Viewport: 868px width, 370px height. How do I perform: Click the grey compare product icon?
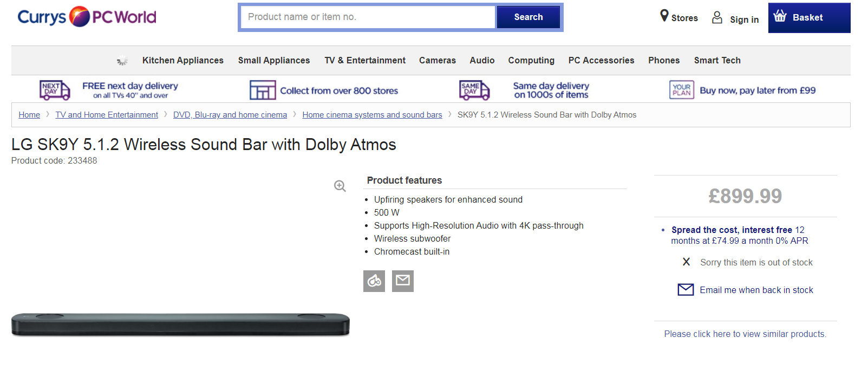(x=374, y=281)
